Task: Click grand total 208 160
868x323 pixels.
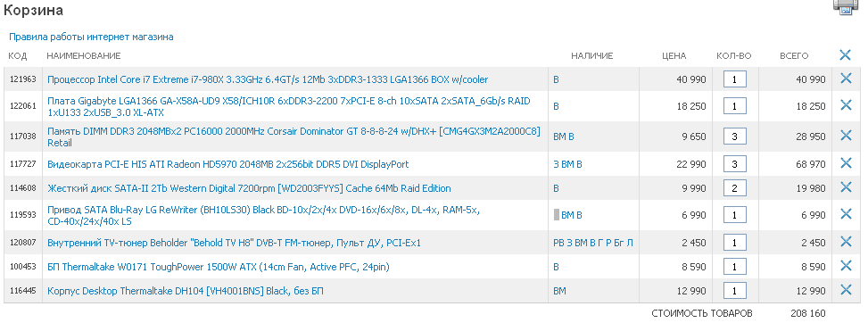Action: click(x=807, y=313)
